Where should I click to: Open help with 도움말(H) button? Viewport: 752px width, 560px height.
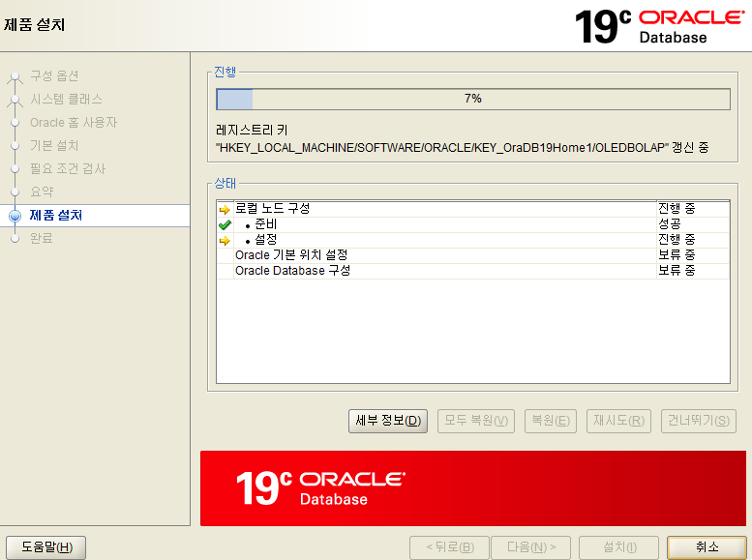point(46,547)
